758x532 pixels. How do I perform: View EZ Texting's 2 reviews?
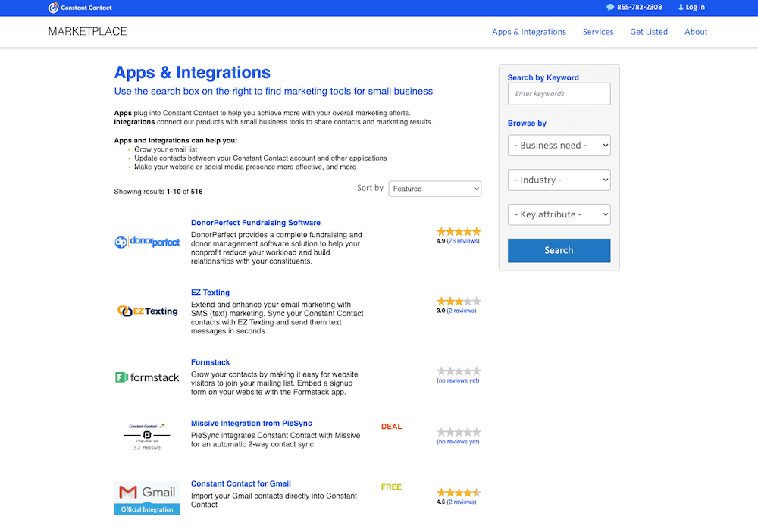461,311
